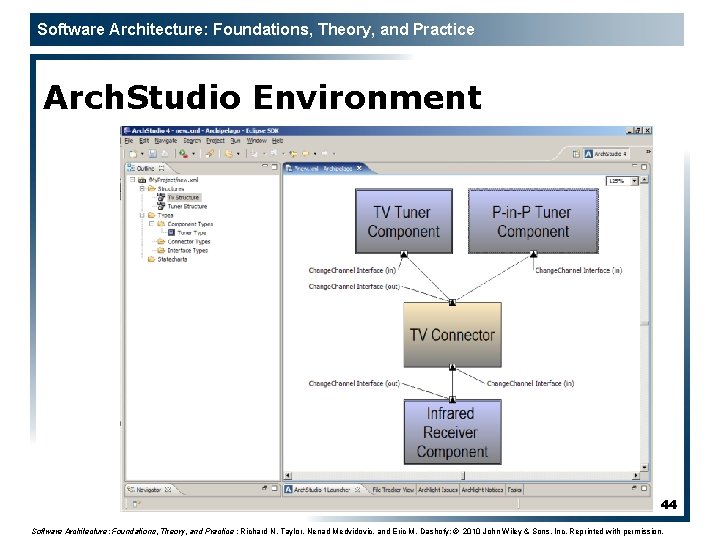Screen dimensions: 720x540
Task: Select Tuner Type in the outline
Action: coord(191,233)
